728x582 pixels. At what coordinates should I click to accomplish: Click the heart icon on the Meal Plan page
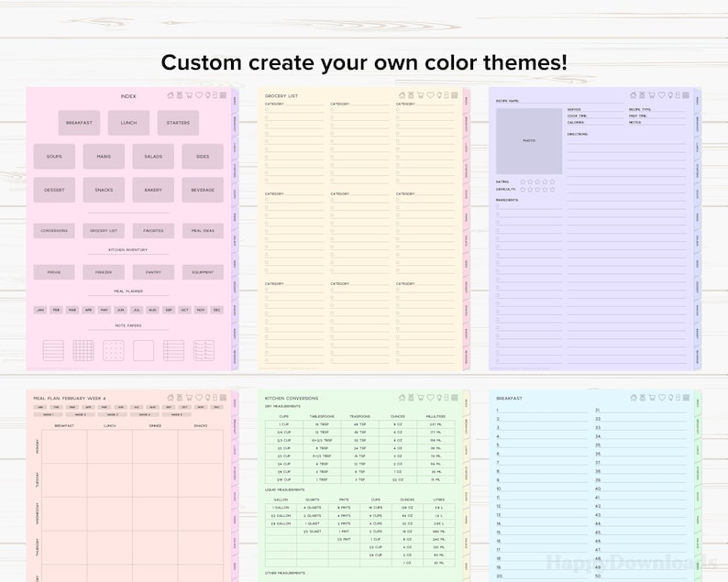tap(199, 398)
